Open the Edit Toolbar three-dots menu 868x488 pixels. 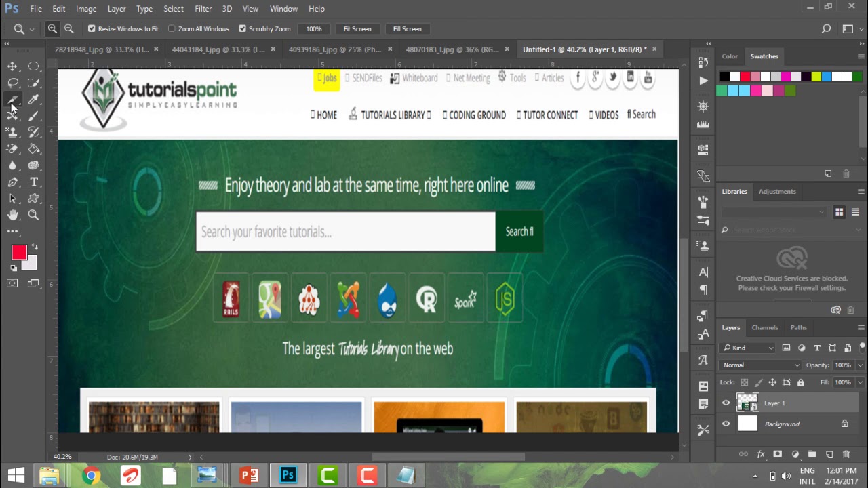(12, 232)
